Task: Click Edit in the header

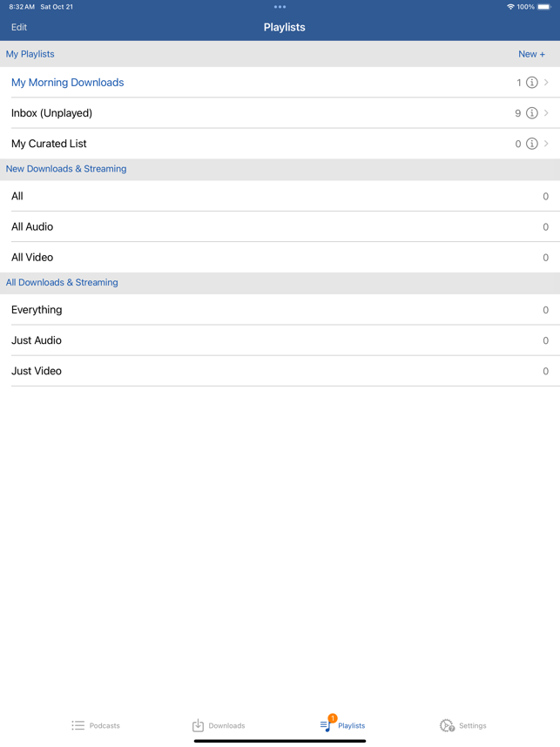Action: tap(19, 27)
